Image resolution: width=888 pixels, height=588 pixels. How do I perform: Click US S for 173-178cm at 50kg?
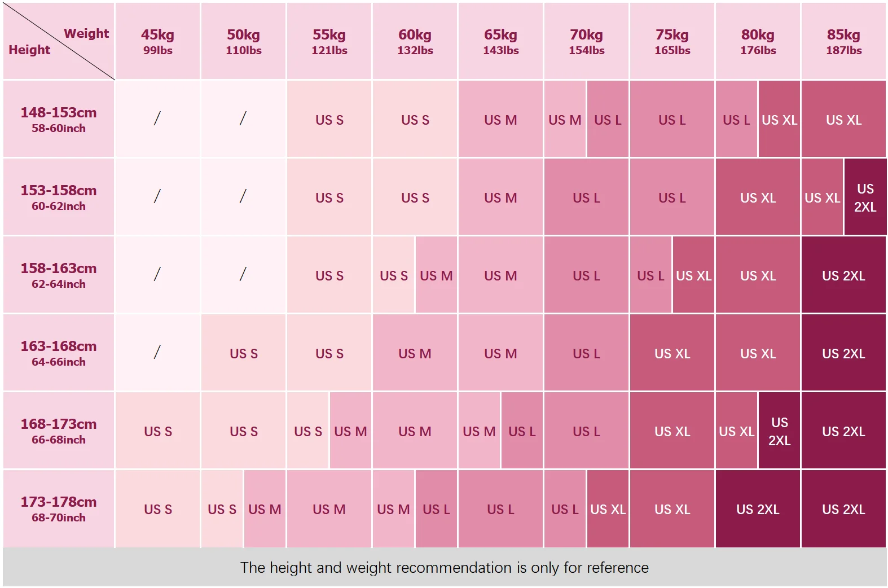[222, 509]
